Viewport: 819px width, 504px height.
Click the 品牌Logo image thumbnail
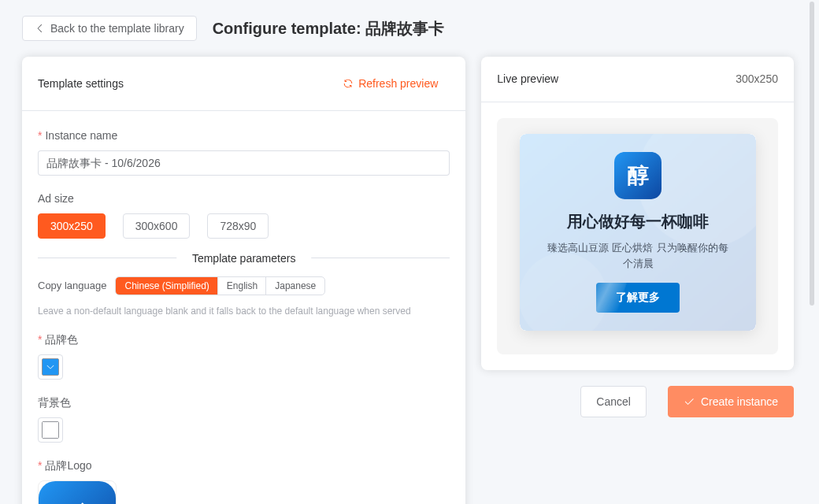(77, 492)
